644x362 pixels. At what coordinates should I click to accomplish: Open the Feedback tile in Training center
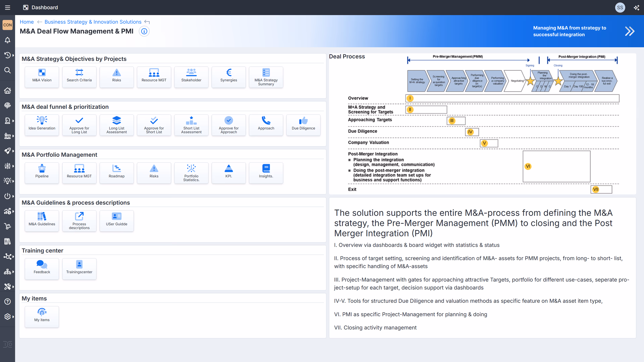[41, 269]
